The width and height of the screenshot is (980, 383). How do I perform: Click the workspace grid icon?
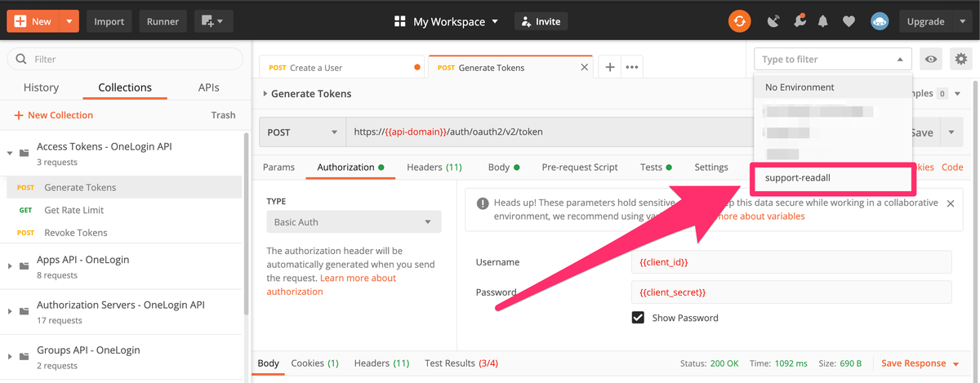400,22
